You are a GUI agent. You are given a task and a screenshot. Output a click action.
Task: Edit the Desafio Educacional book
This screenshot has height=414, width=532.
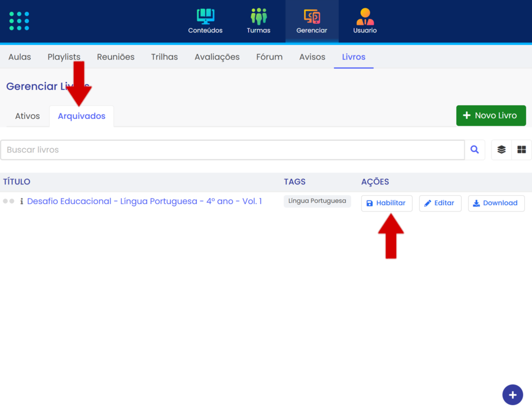point(440,203)
